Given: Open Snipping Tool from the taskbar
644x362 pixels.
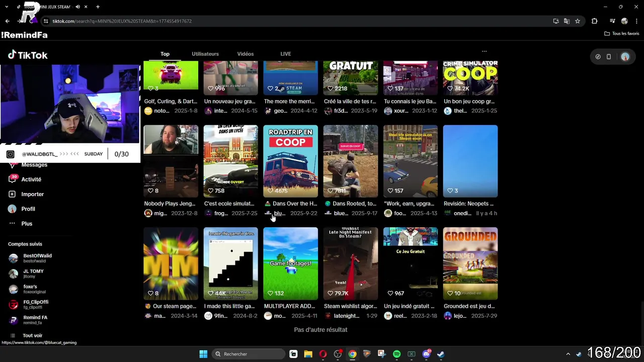Looking at the screenshot, I should click(x=382, y=354).
